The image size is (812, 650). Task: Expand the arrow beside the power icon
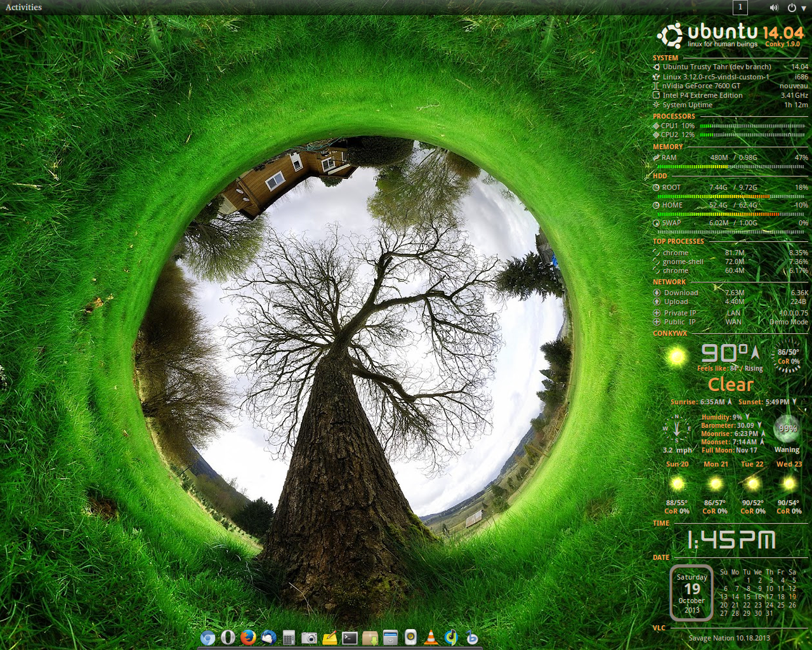[804, 8]
